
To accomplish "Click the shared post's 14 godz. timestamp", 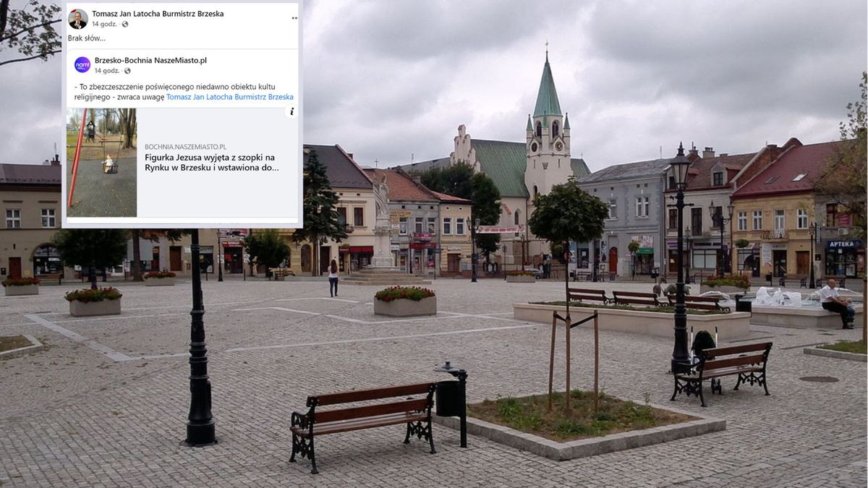I will [106, 71].
